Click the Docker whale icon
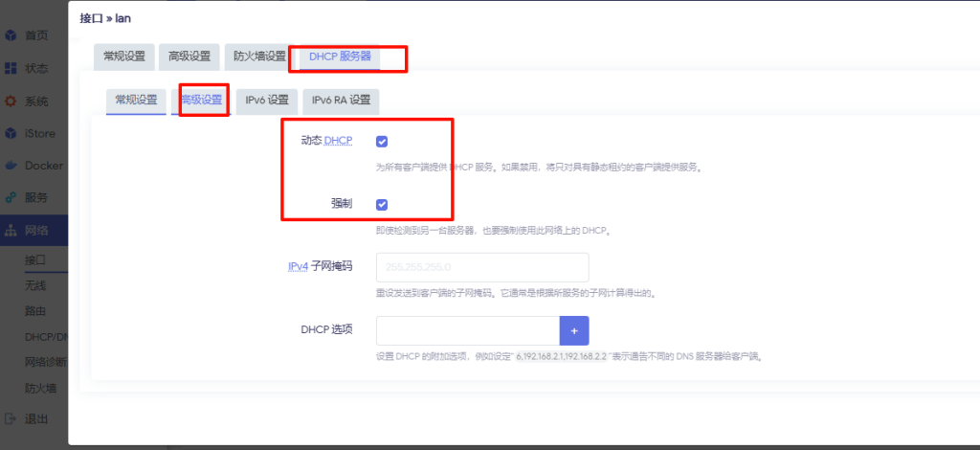 click(11, 167)
